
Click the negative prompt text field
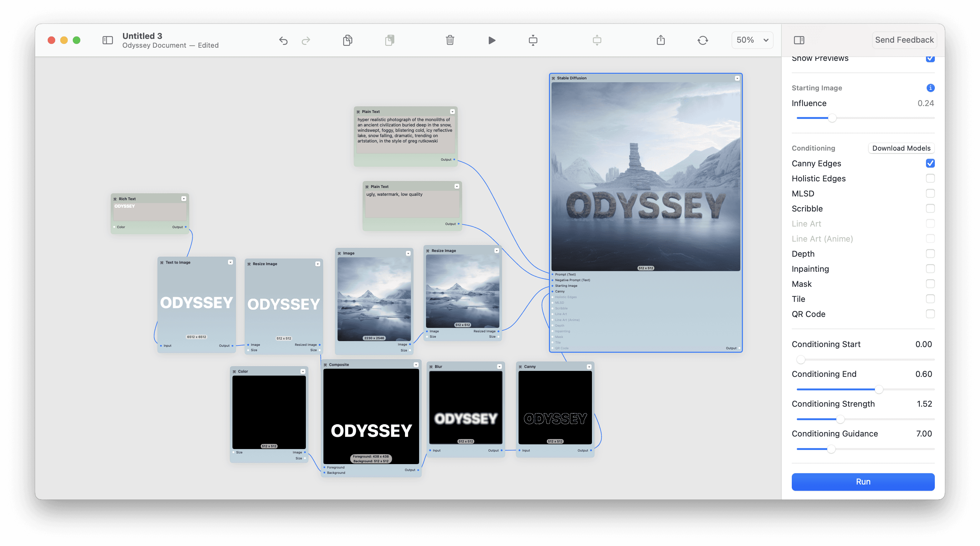click(x=412, y=204)
